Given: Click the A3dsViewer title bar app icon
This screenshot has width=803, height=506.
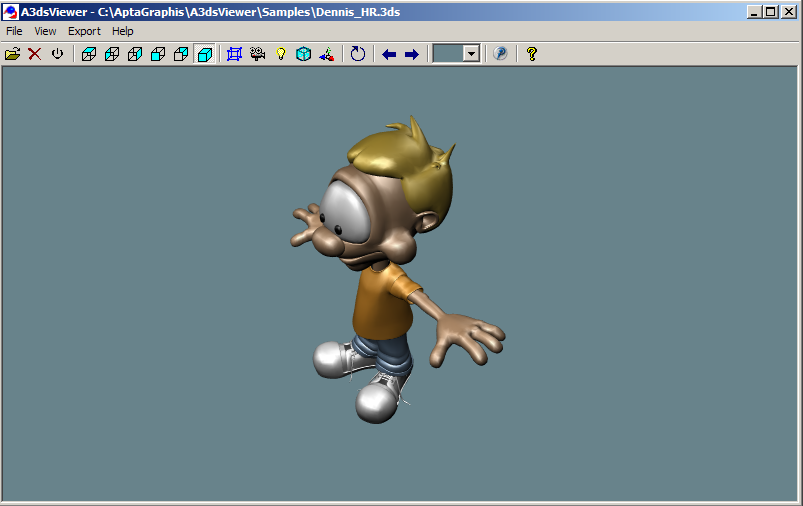Looking at the screenshot, I should coord(10,12).
